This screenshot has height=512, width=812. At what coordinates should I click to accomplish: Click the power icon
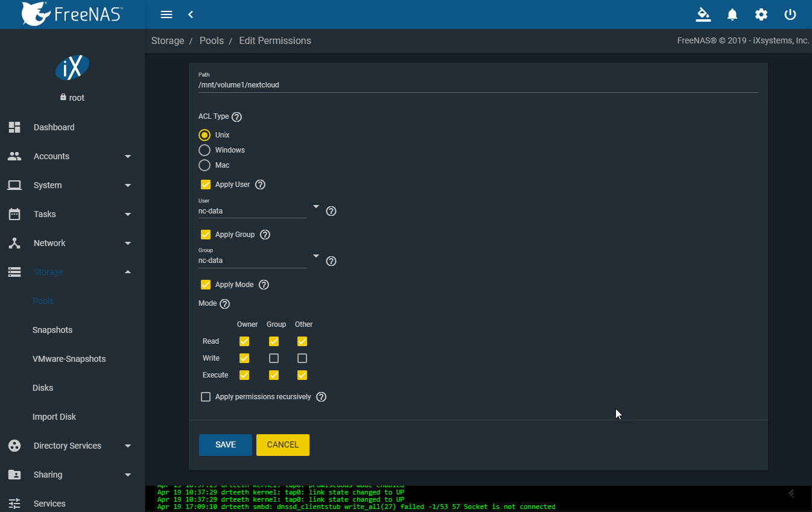click(x=790, y=14)
